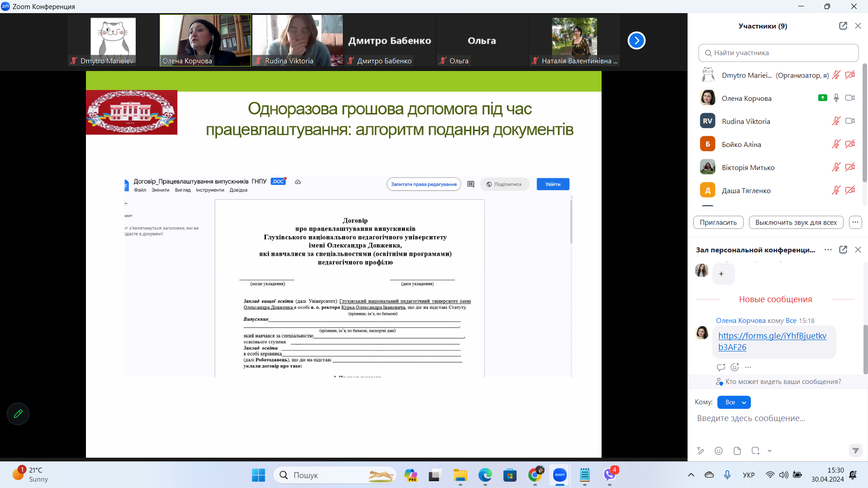Image resolution: width=868 pixels, height=488 pixels.
Task: Select Rudina Viktoria's video thumbnail
Action: point(298,41)
